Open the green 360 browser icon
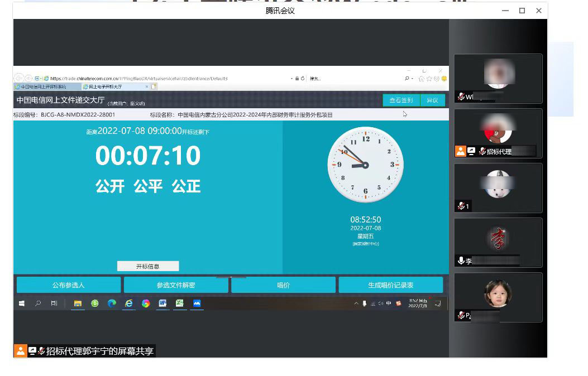 coord(94,303)
